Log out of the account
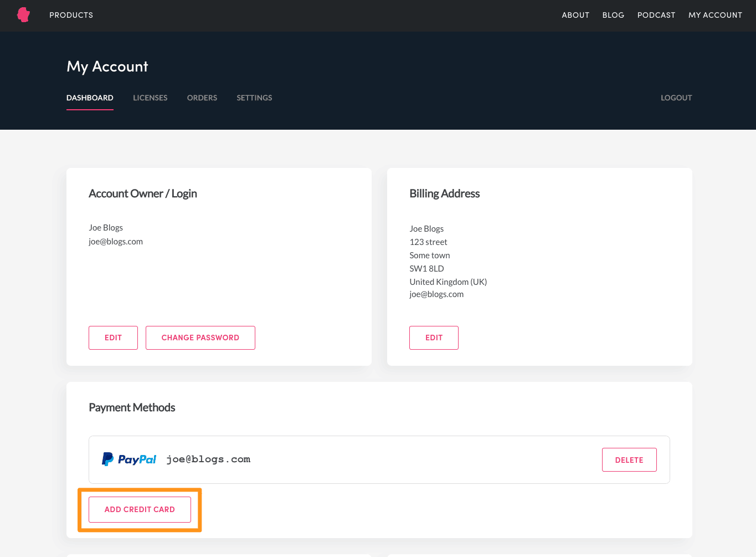The height and width of the screenshot is (557, 756). (x=676, y=98)
